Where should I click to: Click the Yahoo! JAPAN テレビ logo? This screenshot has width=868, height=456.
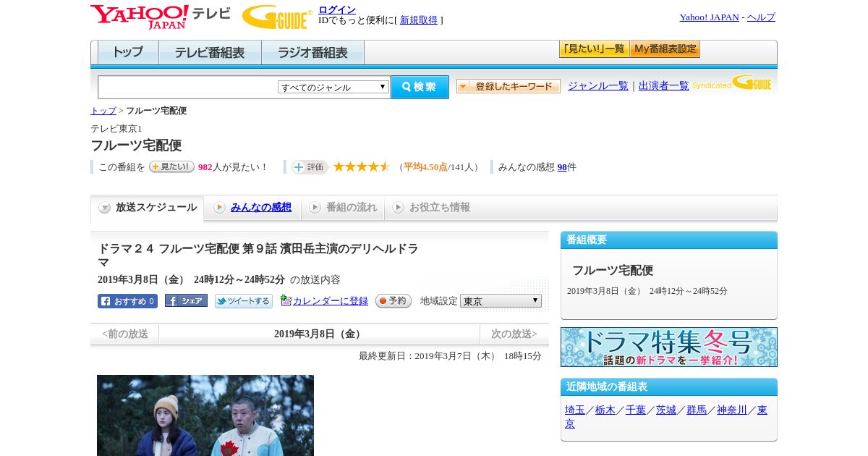(161, 17)
